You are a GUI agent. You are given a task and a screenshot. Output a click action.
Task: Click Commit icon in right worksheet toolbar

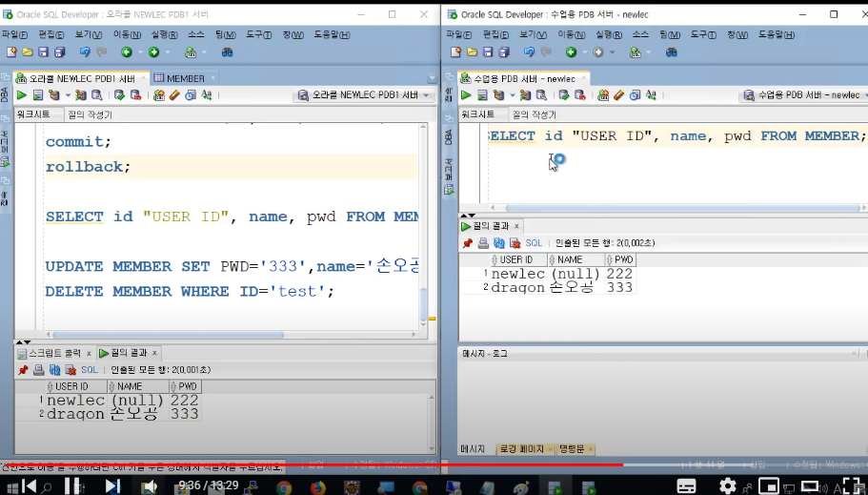(563, 95)
